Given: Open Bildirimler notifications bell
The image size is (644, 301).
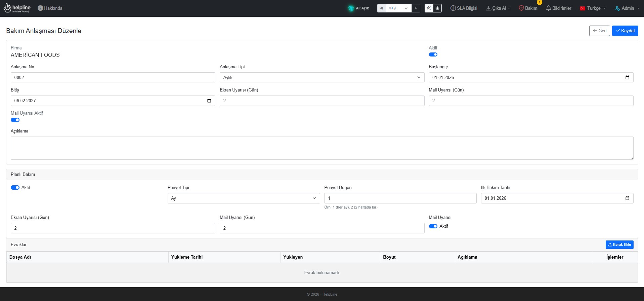Looking at the screenshot, I should (x=558, y=8).
